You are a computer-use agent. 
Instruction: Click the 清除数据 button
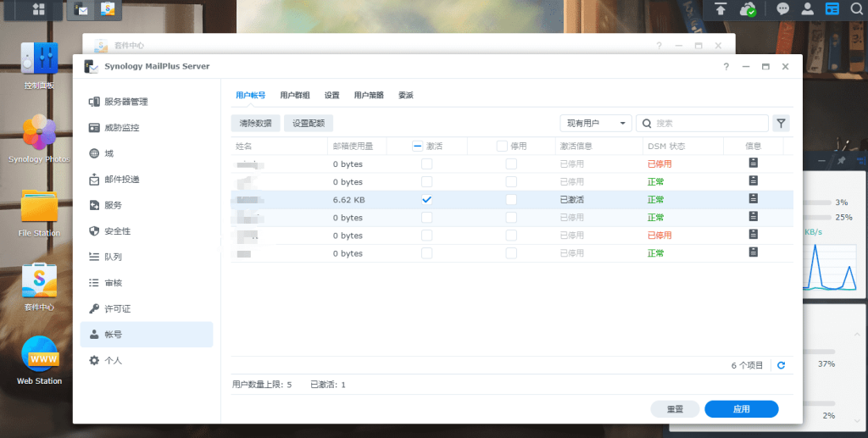(x=255, y=124)
